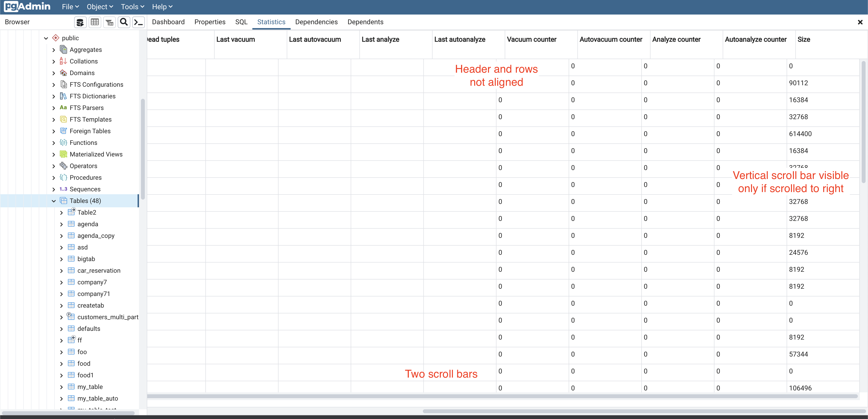The width and height of the screenshot is (868, 419).
Task: Expand the bigtab table node
Action: [x=61, y=259]
